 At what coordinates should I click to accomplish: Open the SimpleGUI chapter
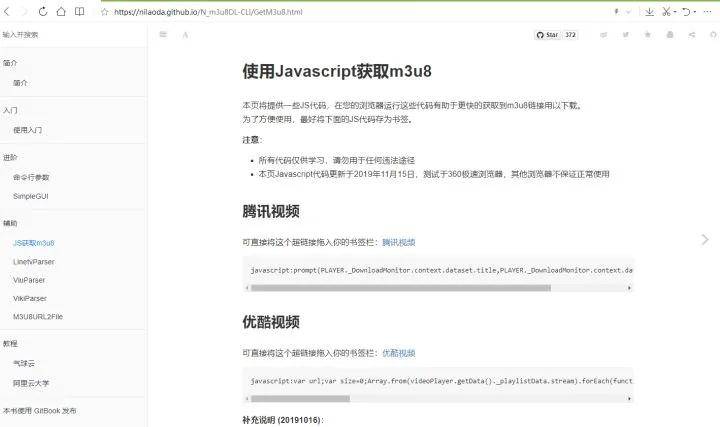(31, 196)
